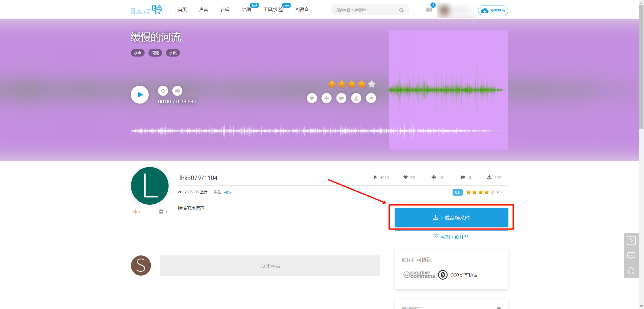This screenshot has height=309, width=644.
Task: Mute the audio volume
Action: (177, 91)
